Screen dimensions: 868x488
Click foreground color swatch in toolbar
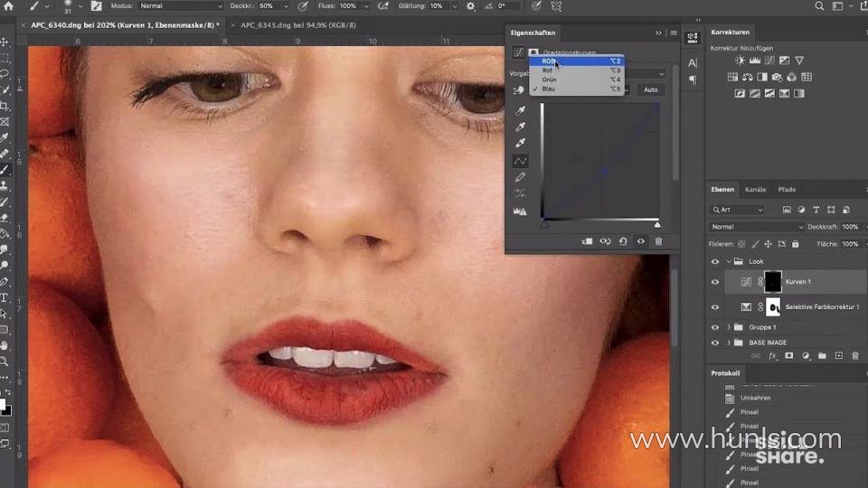tap(2, 405)
